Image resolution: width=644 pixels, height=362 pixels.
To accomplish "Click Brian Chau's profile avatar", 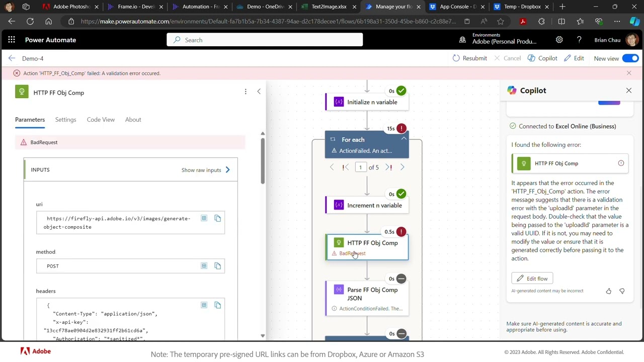I will [x=632, y=40].
